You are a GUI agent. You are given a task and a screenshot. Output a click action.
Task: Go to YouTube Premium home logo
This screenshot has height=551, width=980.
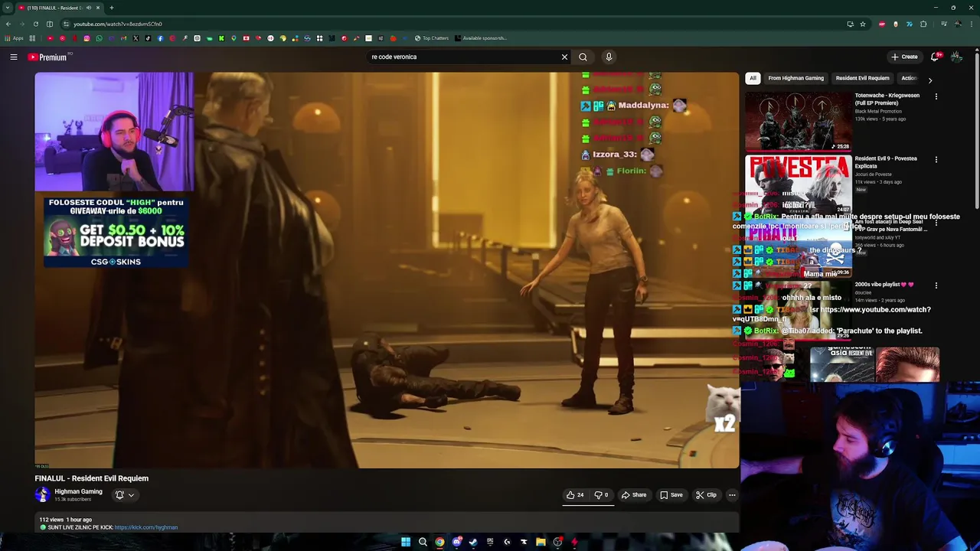[49, 57]
